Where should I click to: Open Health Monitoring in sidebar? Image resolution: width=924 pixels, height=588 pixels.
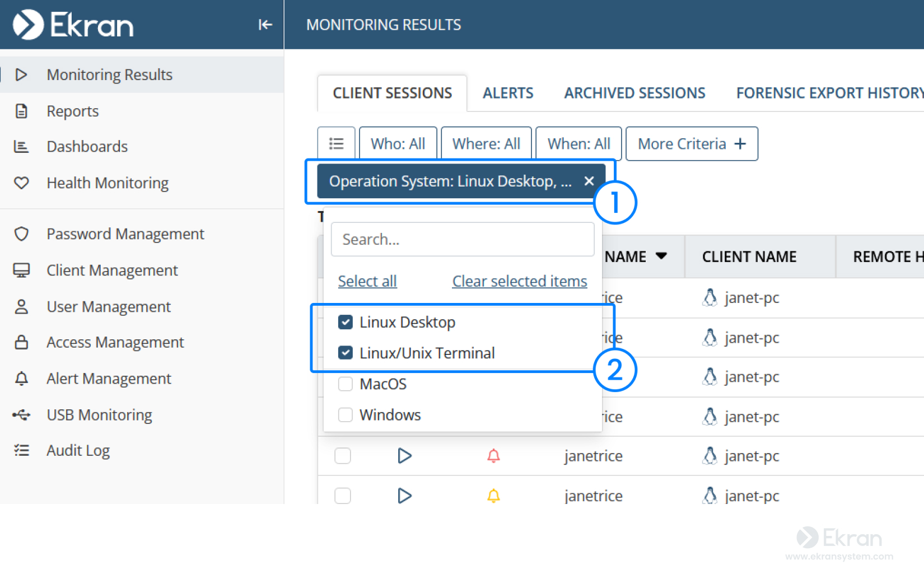107,183
